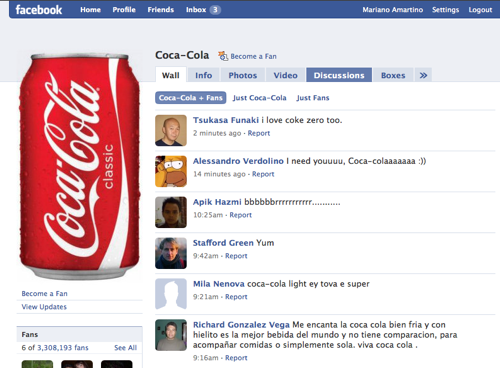Switch to the Info tab
500x368 pixels.
(204, 75)
